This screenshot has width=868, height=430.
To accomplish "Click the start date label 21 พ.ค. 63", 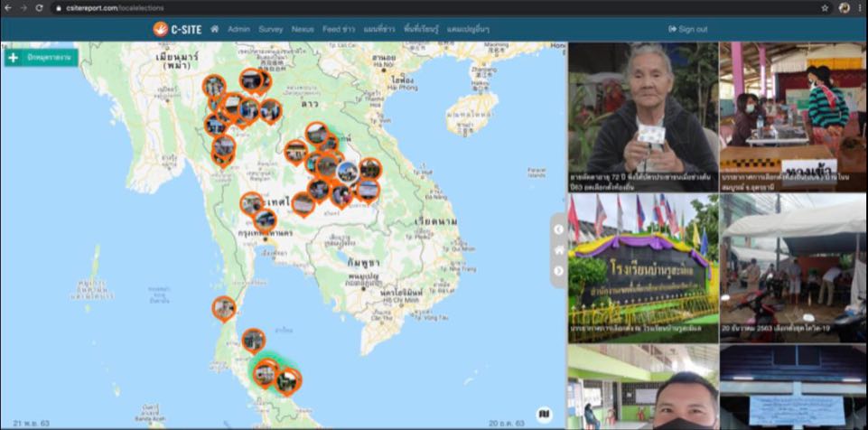I will coord(30,423).
